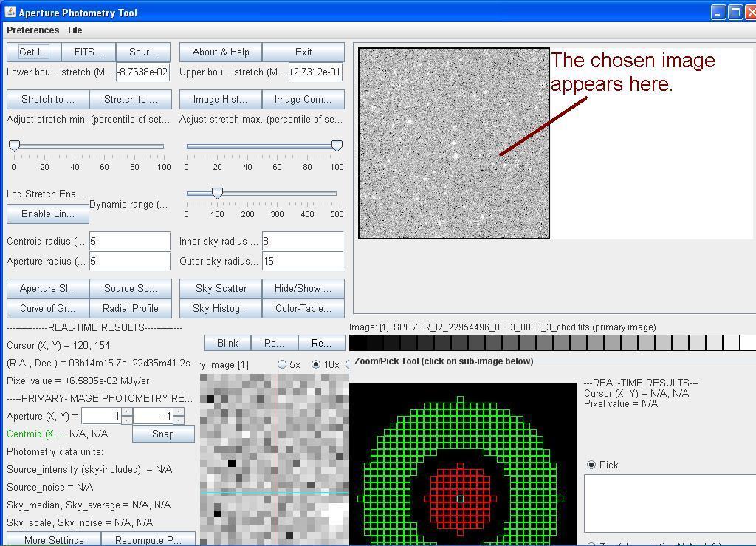Click the Aperture radius input field
The height and width of the screenshot is (546, 756).
(130, 261)
